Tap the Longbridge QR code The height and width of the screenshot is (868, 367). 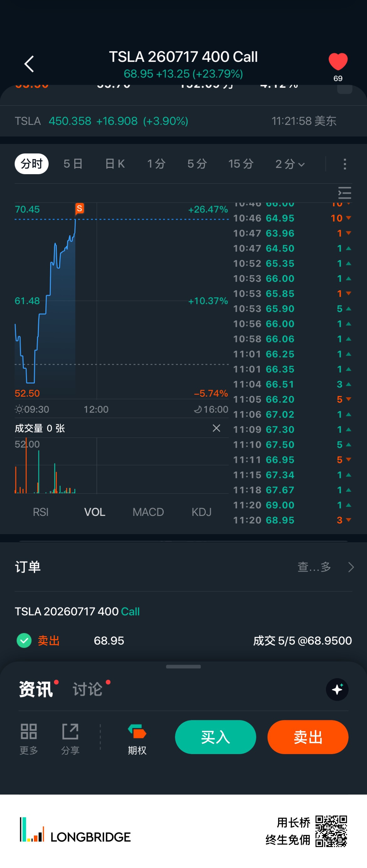pos(331,831)
